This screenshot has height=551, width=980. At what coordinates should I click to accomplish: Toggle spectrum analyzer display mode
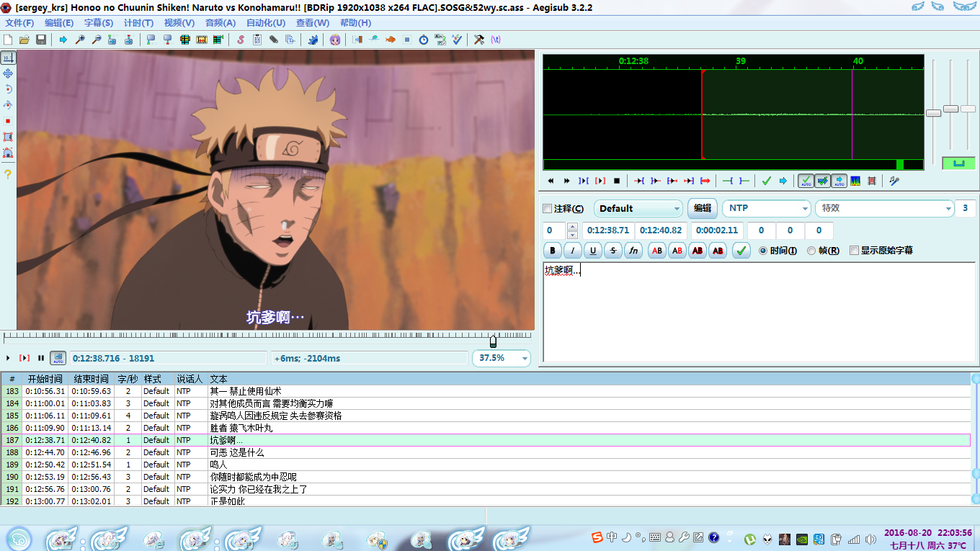tap(855, 181)
